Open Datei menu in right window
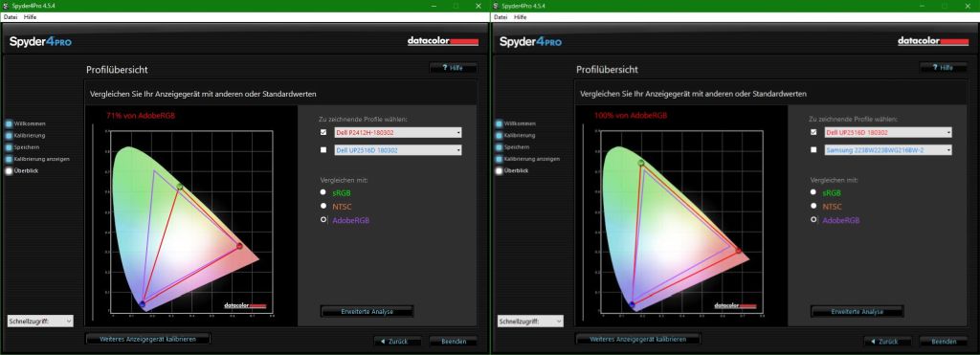 coord(500,17)
